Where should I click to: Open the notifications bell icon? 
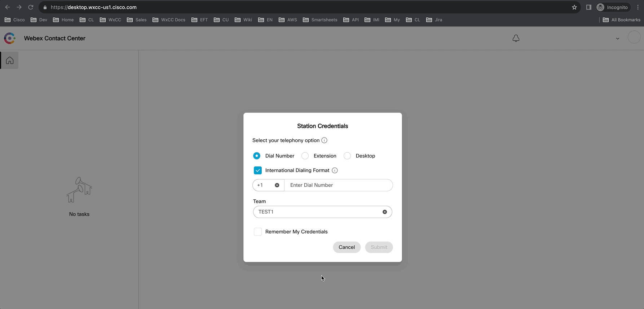coord(516,38)
